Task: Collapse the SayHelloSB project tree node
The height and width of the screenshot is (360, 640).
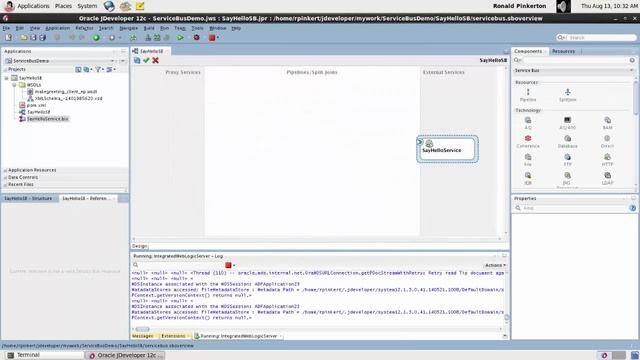Action: 7,78
